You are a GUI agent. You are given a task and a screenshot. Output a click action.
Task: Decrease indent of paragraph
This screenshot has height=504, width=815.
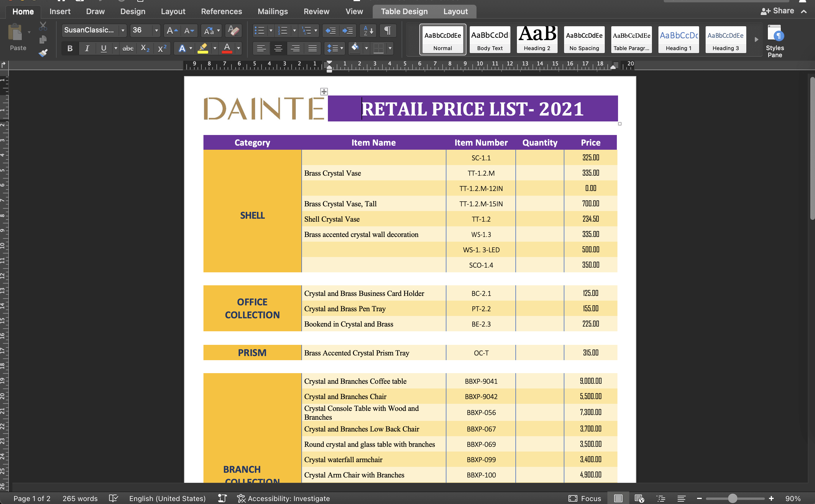coord(331,31)
